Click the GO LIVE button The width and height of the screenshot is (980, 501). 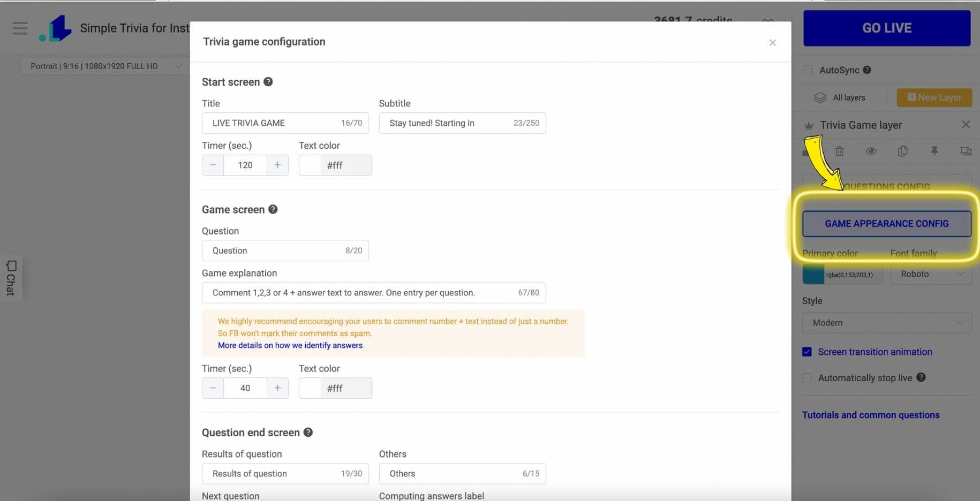tap(887, 28)
